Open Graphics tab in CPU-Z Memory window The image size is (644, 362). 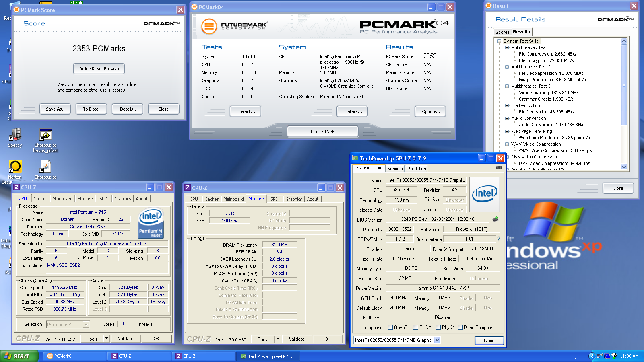[x=293, y=199]
